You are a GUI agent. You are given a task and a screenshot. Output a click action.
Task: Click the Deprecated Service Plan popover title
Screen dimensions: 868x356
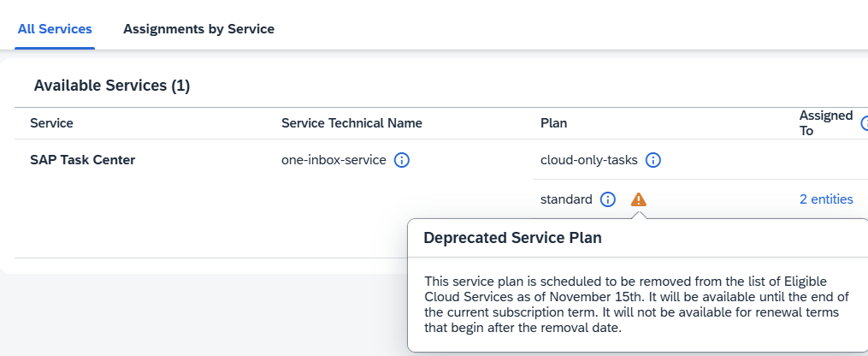(x=512, y=238)
